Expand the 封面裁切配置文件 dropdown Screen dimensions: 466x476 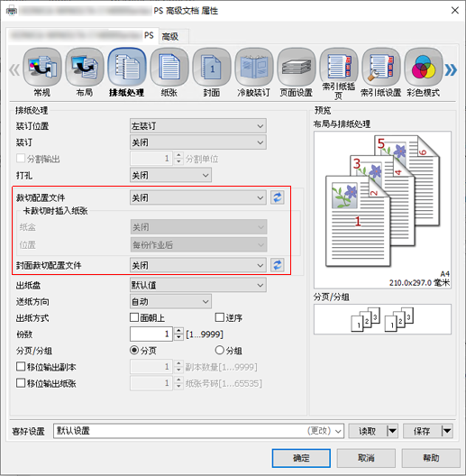click(x=198, y=265)
